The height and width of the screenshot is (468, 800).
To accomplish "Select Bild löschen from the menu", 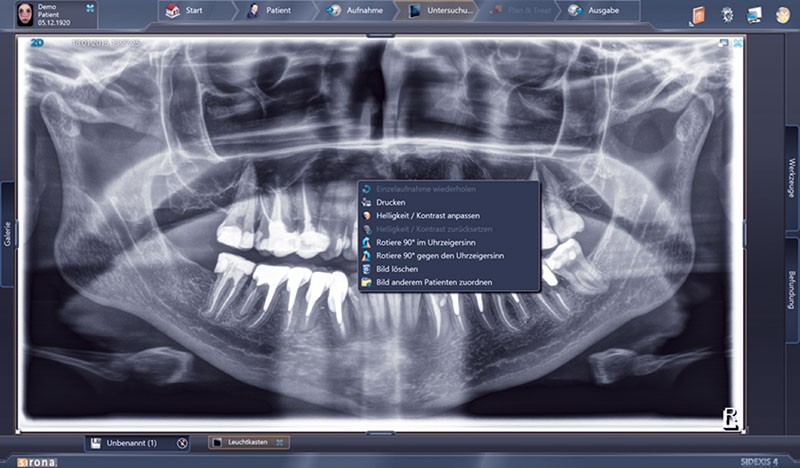I will pos(397,270).
